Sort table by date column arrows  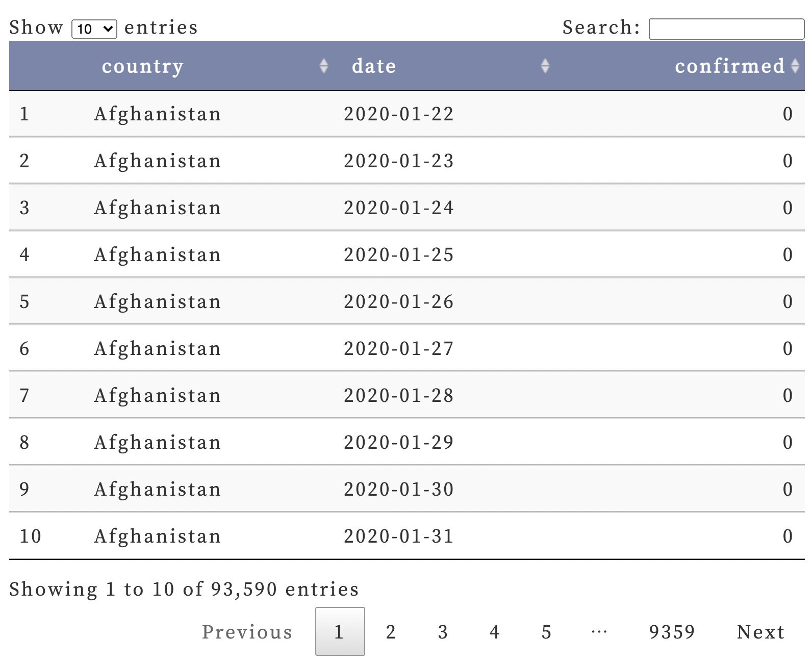pyautogui.click(x=545, y=66)
